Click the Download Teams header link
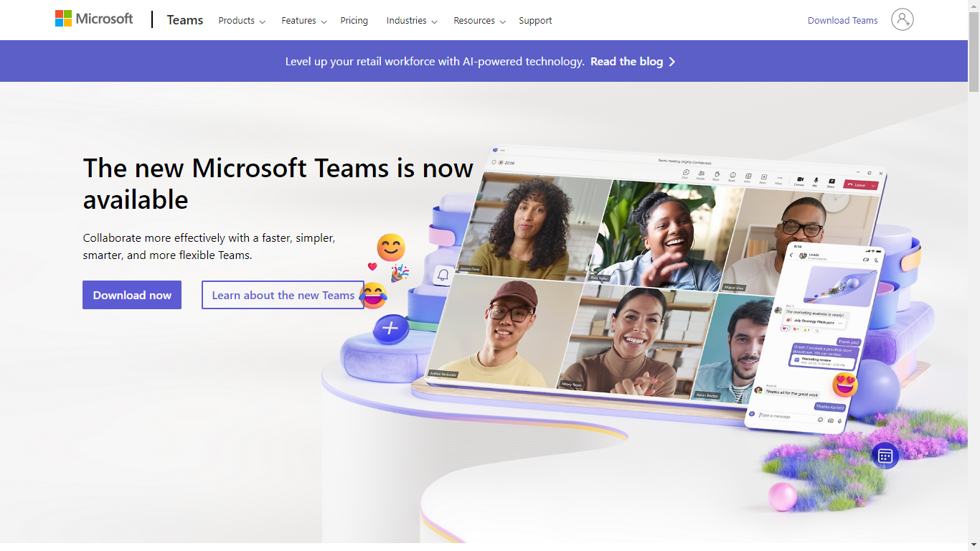The width and height of the screenshot is (980, 551). click(x=843, y=21)
